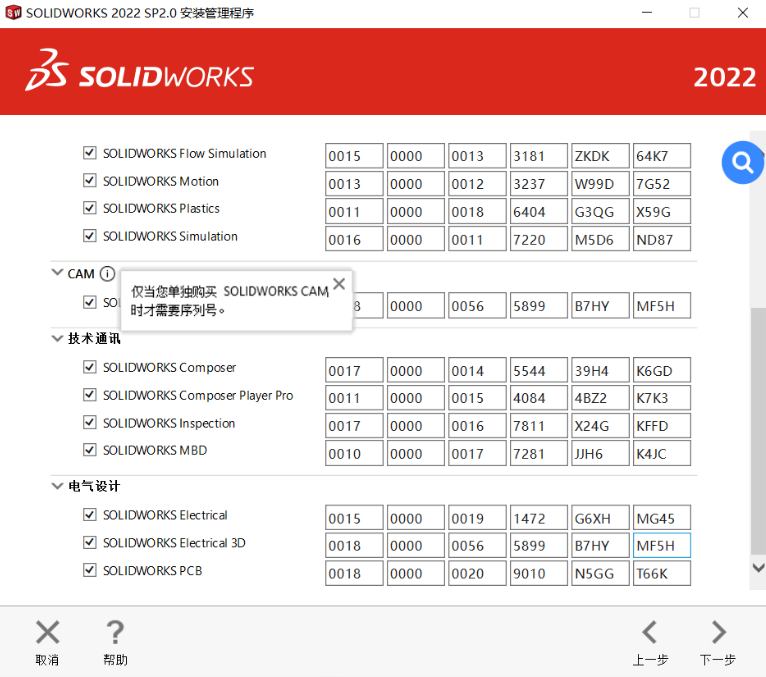The height and width of the screenshot is (677, 766).
Task: Select Composer Player Pro field 4BZ2
Action: pyautogui.click(x=600, y=398)
